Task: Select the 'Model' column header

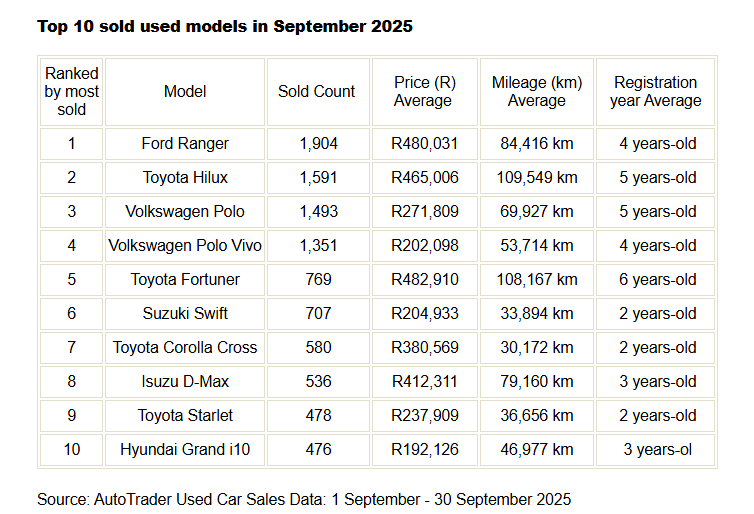Action: 185,91
